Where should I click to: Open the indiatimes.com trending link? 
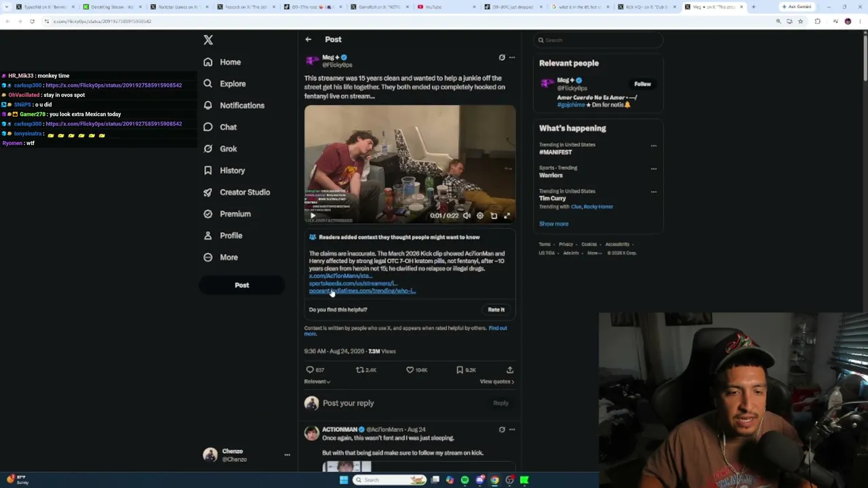[x=362, y=291]
